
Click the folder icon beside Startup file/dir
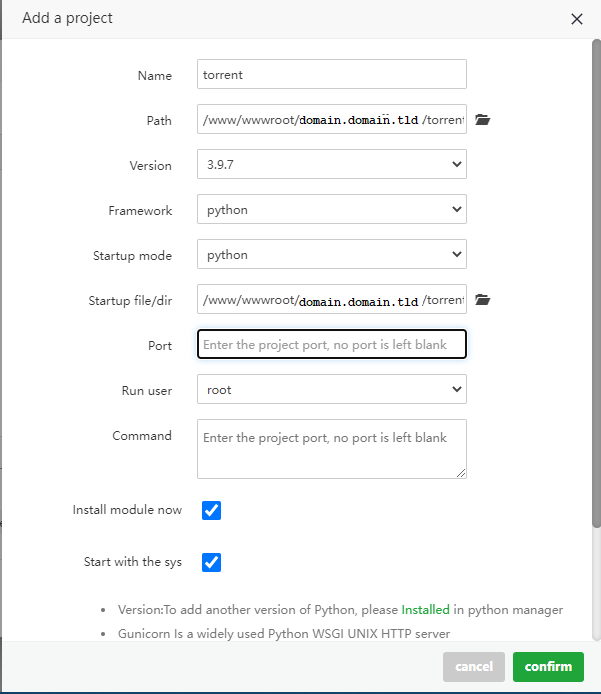483,300
